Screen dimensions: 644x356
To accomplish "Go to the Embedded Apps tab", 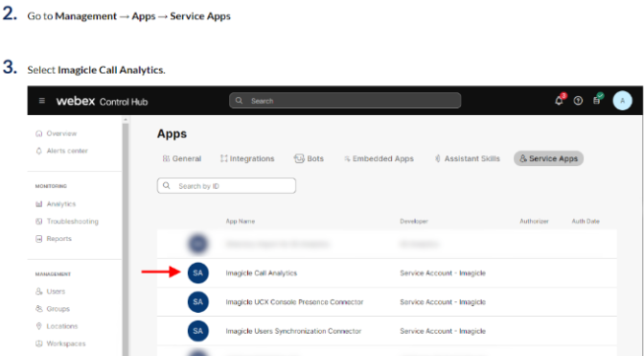I will click(x=379, y=158).
